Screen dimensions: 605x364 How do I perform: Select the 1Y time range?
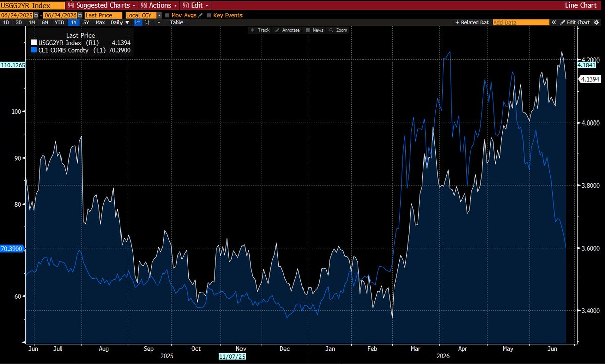73,22
